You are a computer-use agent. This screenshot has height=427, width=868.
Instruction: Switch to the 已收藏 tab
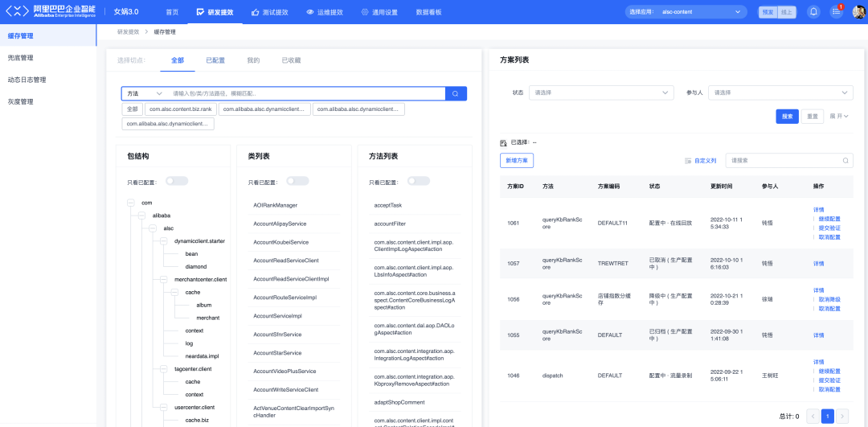click(x=291, y=60)
